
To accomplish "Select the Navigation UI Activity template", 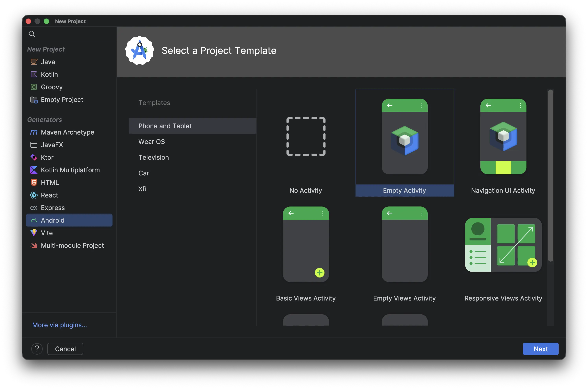I will tap(503, 143).
